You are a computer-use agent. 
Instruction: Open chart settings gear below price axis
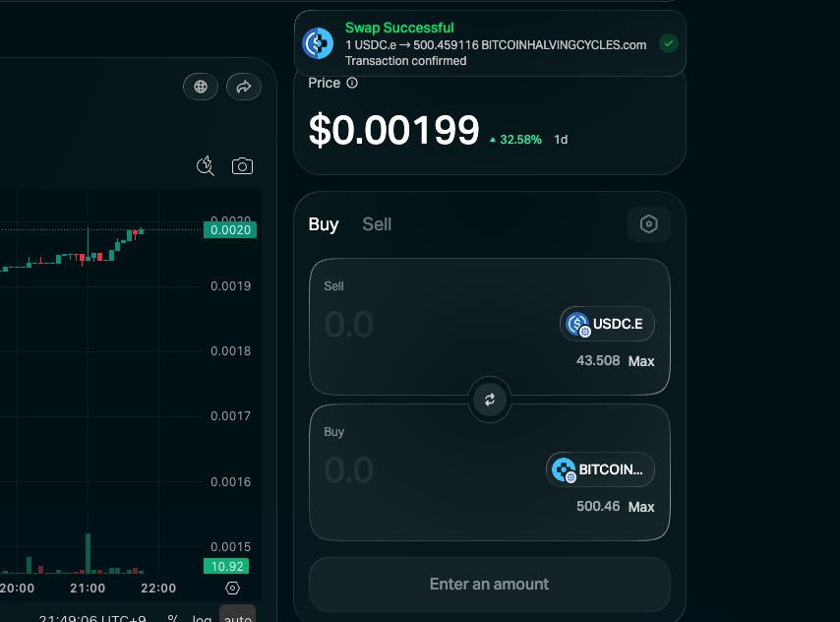232,589
